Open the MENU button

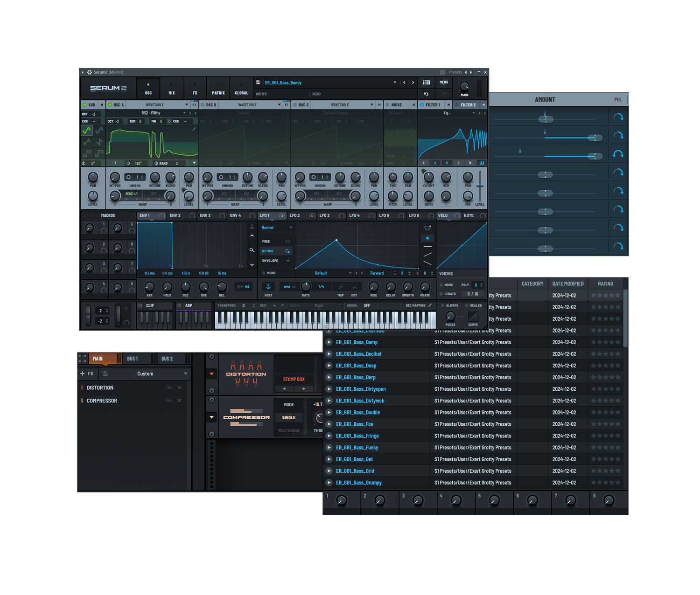pyautogui.click(x=443, y=83)
